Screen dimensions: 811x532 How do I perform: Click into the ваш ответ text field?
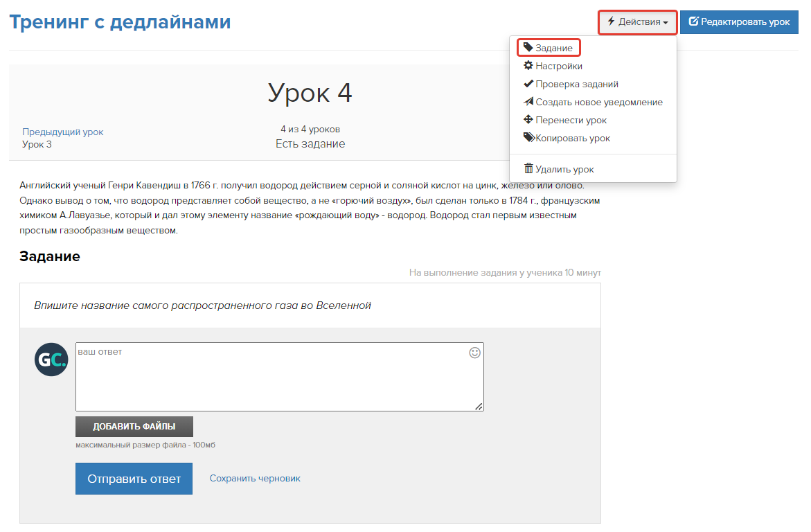(279, 377)
